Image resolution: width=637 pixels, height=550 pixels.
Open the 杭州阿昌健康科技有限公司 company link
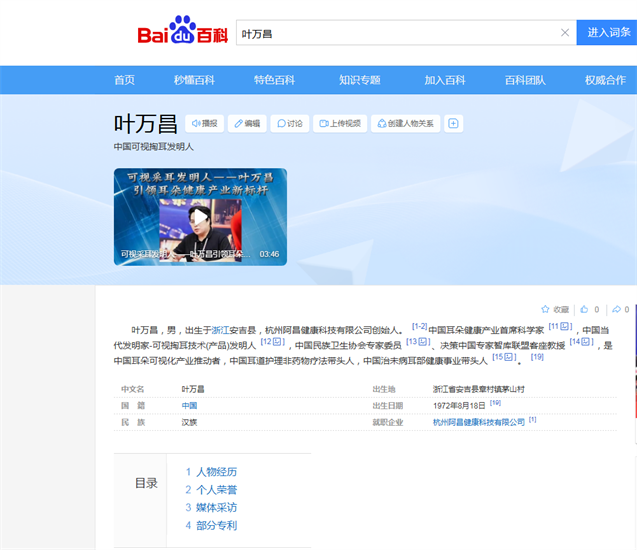479,422
